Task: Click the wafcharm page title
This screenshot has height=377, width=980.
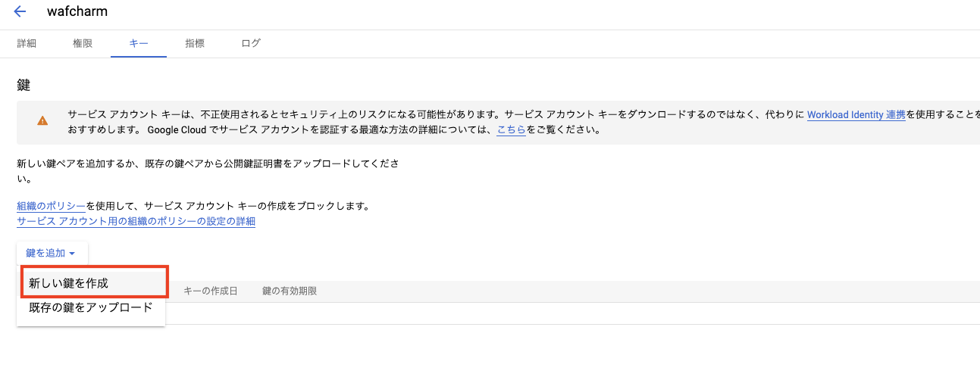Action: coord(77,12)
